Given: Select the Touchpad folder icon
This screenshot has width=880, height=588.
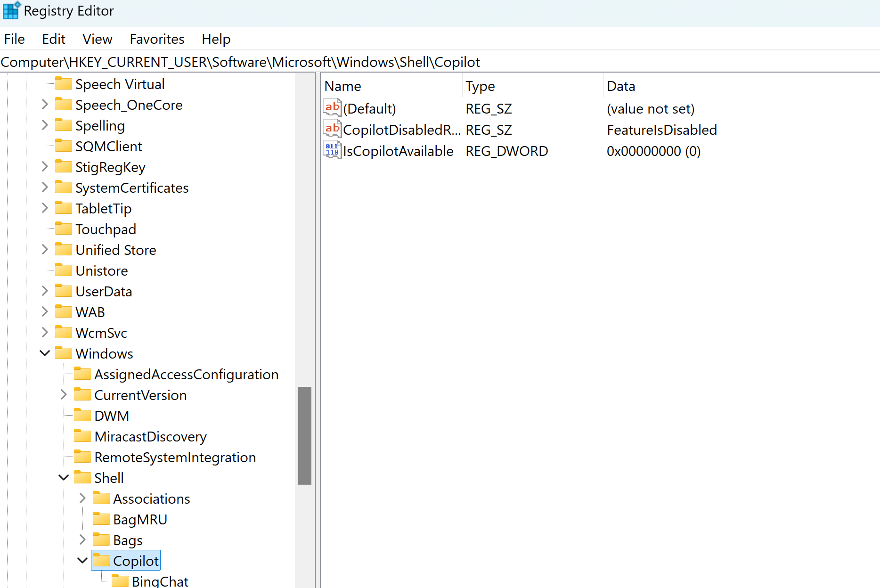Looking at the screenshot, I should point(64,229).
